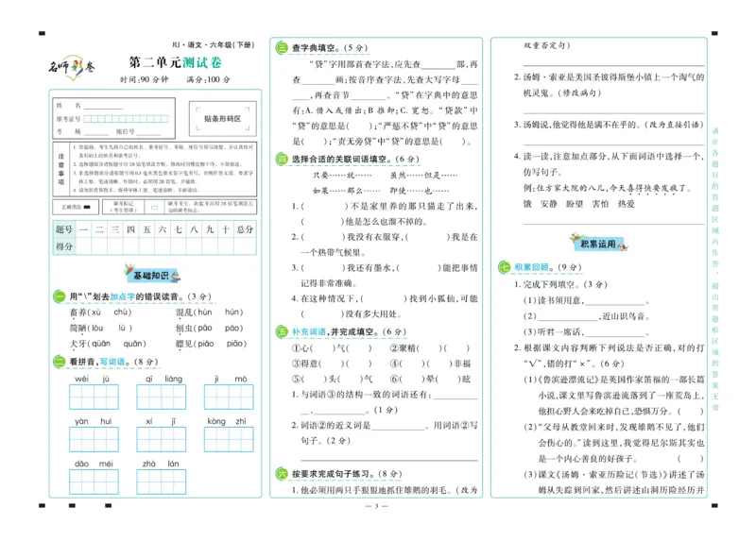Click the text 满分:100分
The width and height of the screenshot is (756, 541).
click(208, 79)
